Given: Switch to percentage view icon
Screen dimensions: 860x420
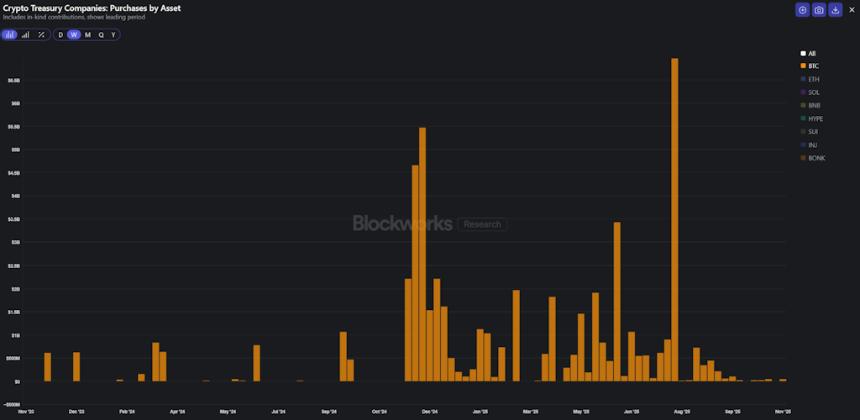Looking at the screenshot, I should 41,35.
